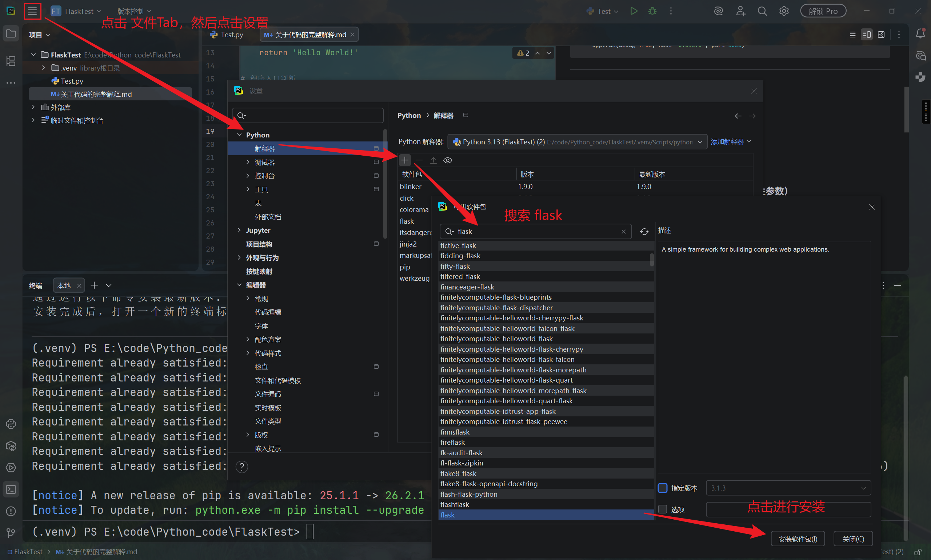Click the upgrade package arrow icon
The width and height of the screenshot is (931, 560).
tap(433, 160)
